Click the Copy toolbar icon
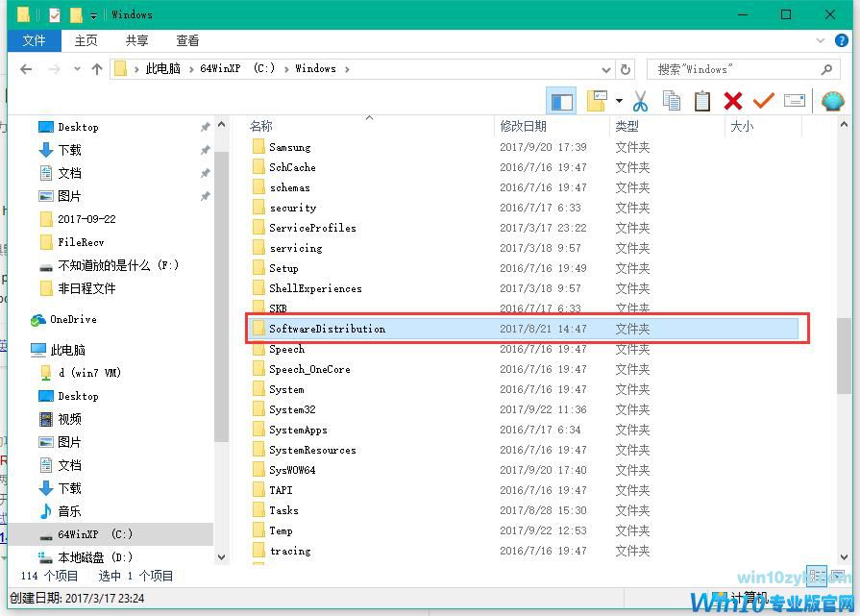Viewport: 860px width, 616px height. [672, 100]
